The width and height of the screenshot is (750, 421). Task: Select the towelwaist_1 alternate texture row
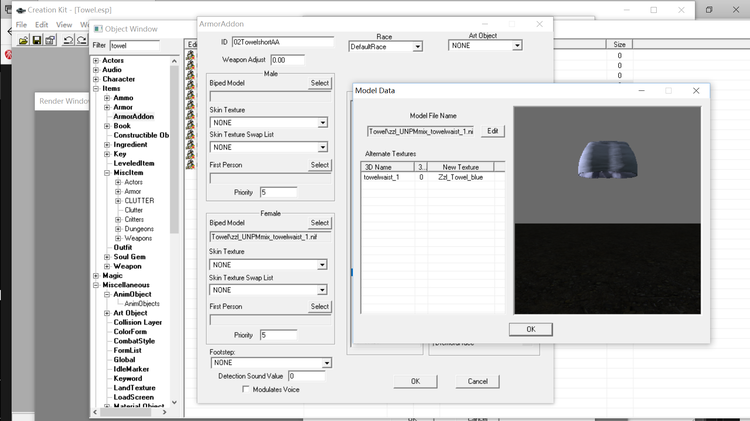click(432, 177)
